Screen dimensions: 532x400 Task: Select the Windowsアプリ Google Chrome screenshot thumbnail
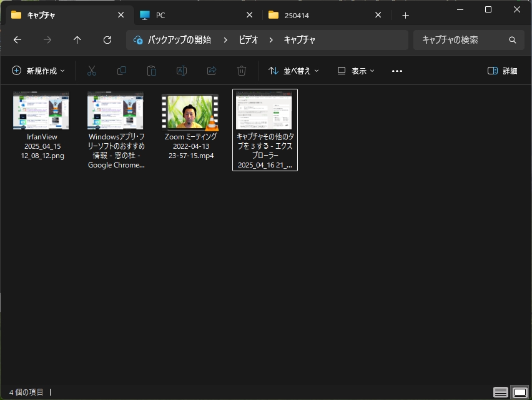[x=116, y=111]
